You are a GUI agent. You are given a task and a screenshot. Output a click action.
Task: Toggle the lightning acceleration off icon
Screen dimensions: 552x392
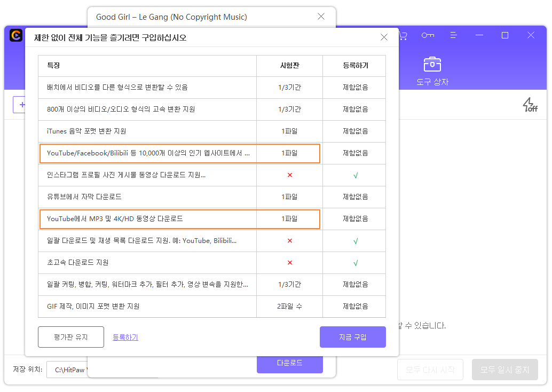pyautogui.click(x=530, y=105)
